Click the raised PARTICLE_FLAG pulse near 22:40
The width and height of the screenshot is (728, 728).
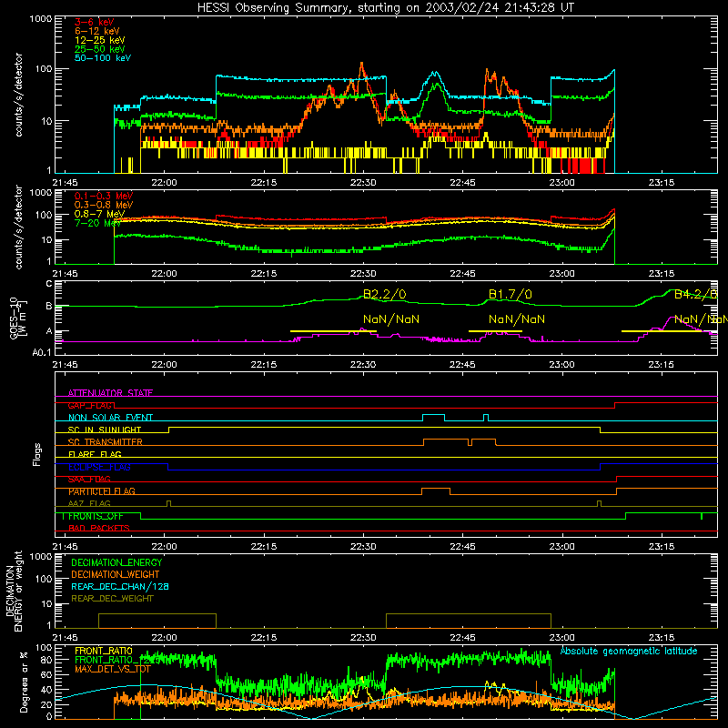coord(436,490)
